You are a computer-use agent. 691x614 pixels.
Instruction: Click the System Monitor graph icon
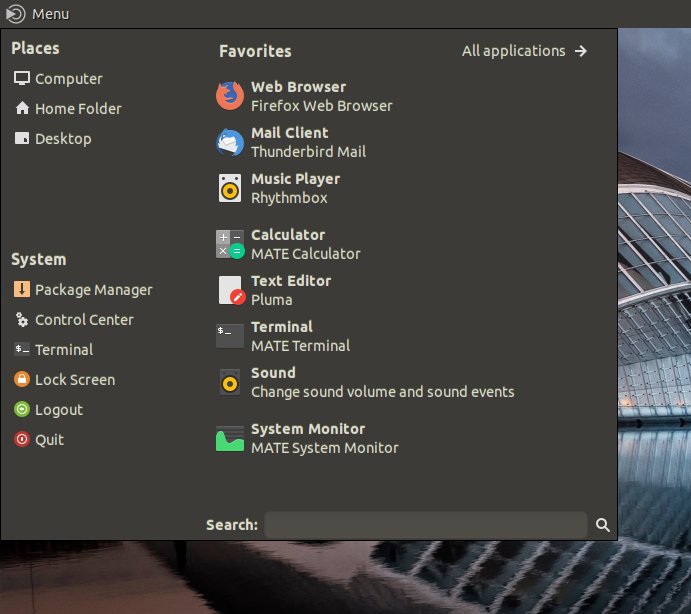[230, 438]
